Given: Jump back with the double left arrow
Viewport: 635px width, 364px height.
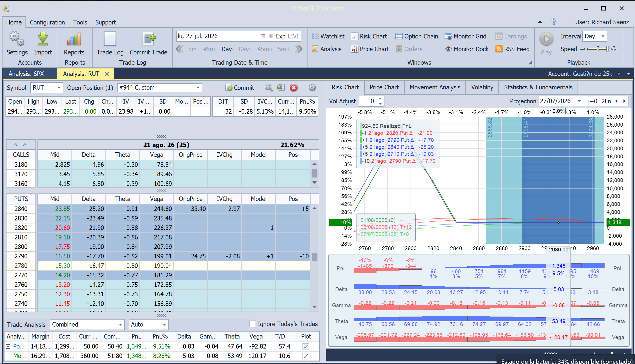Looking at the screenshot, I should 180,49.
